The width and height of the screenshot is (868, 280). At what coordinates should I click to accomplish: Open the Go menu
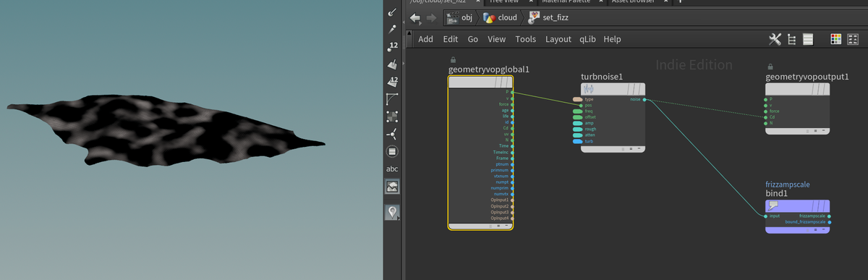(x=473, y=39)
